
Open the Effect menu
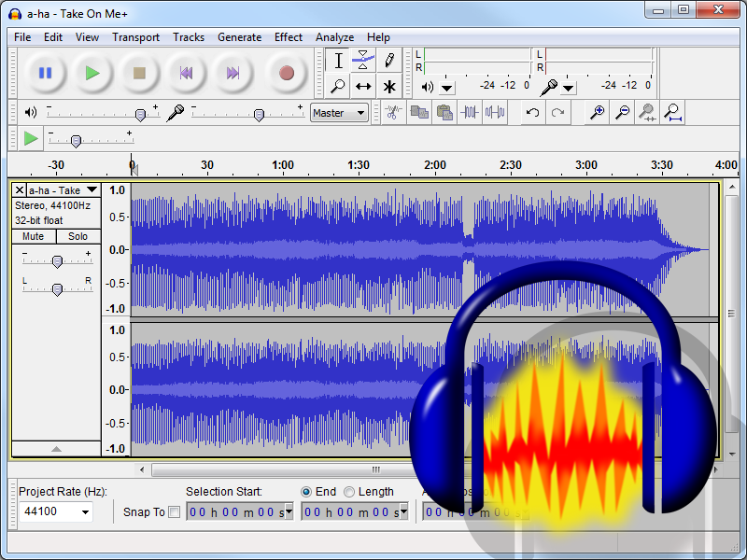288,37
